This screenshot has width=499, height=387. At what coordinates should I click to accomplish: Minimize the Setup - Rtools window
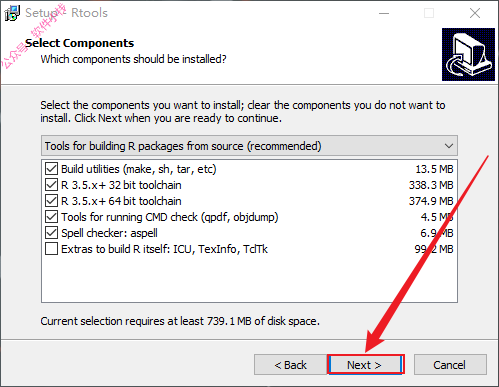click(384, 13)
